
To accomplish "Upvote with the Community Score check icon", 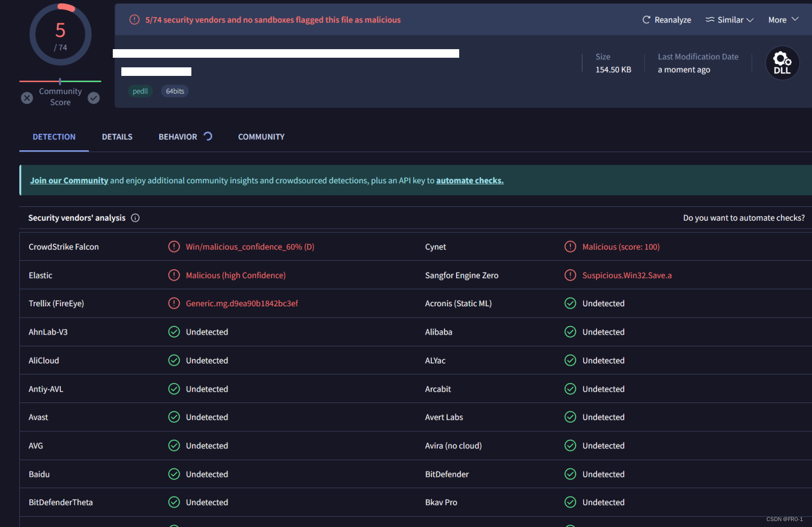I will click(94, 98).
